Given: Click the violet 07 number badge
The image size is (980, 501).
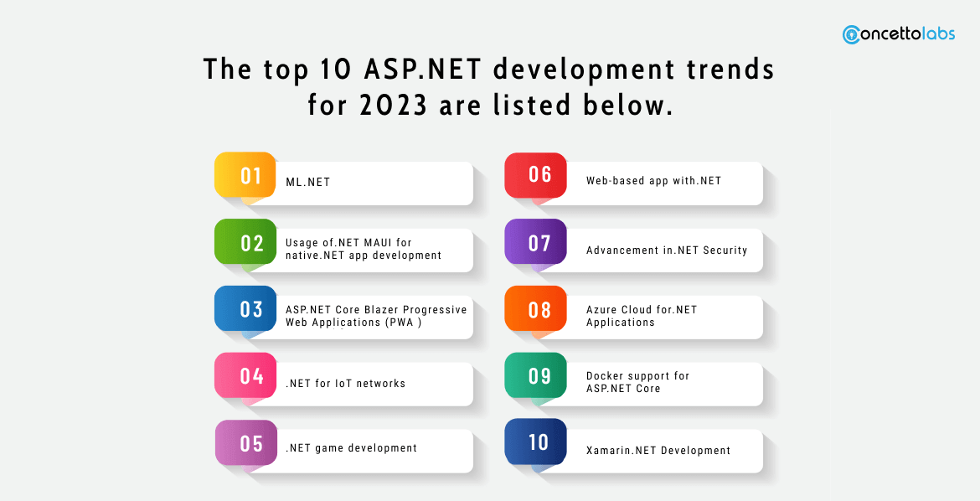Looking at the screenshot, I should tap(535, 243).
